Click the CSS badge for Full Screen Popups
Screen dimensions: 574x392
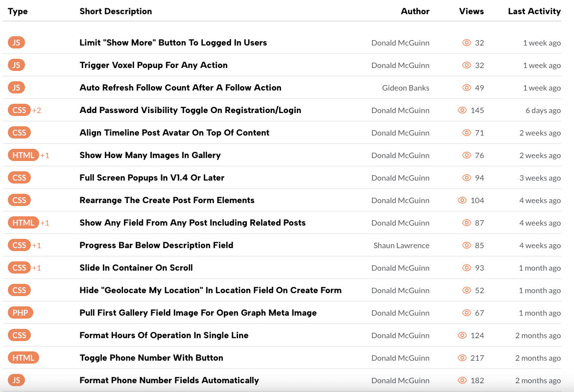pos(19,178)
